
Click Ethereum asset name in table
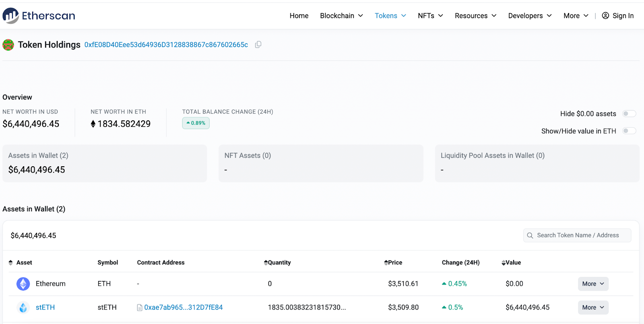[x=51, y=284]
